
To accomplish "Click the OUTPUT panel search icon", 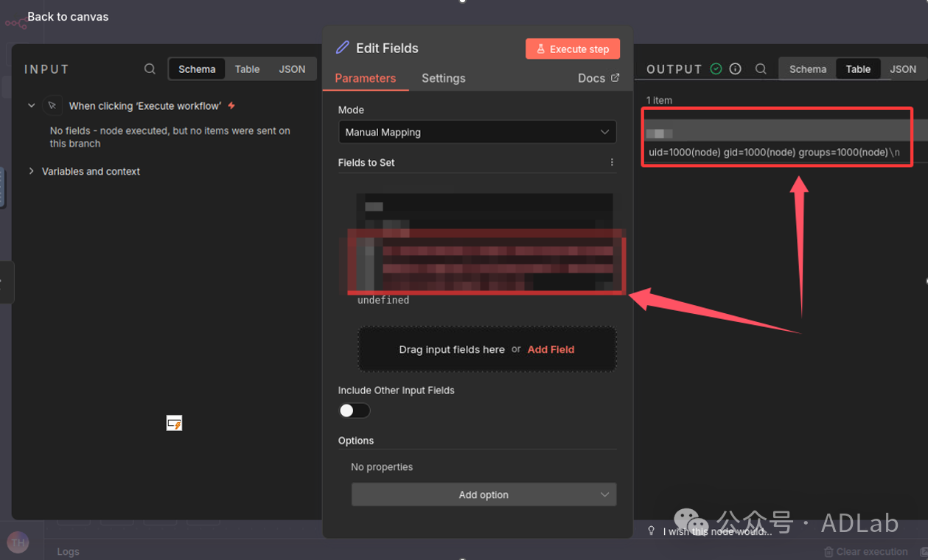I will point(761,69).
